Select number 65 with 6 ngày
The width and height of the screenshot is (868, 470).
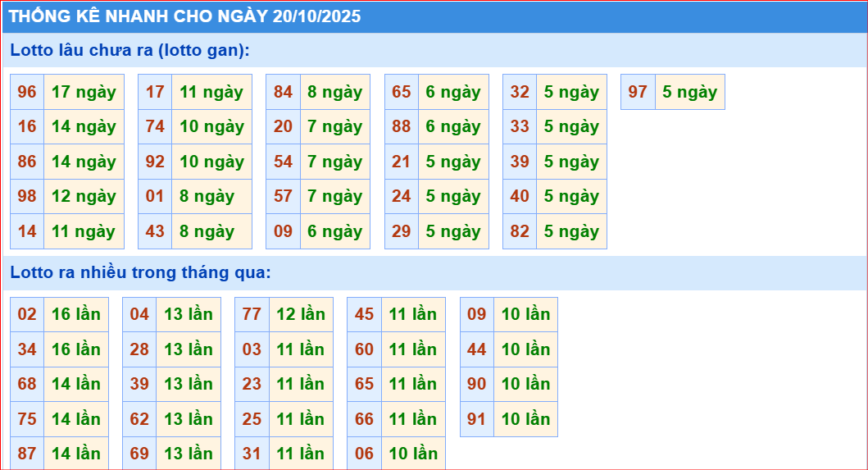coord(402,92)
